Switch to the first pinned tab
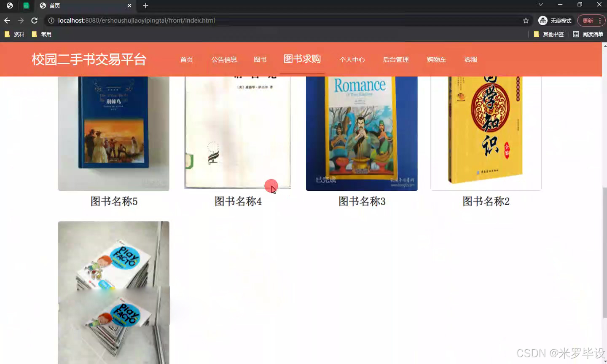Viewport: 607px width, 364px height. tap(9, 5)
